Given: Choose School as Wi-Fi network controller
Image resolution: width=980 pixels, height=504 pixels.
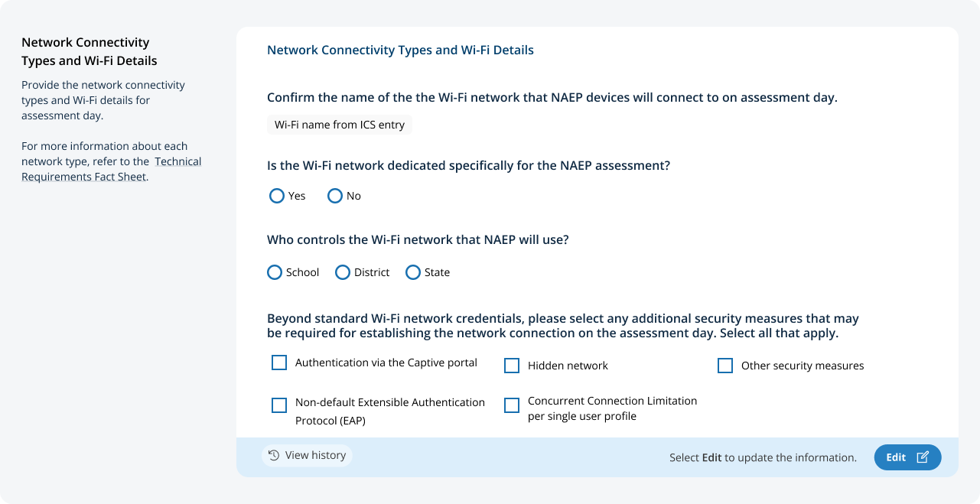Looking at the screenshot, I should 275,273.
